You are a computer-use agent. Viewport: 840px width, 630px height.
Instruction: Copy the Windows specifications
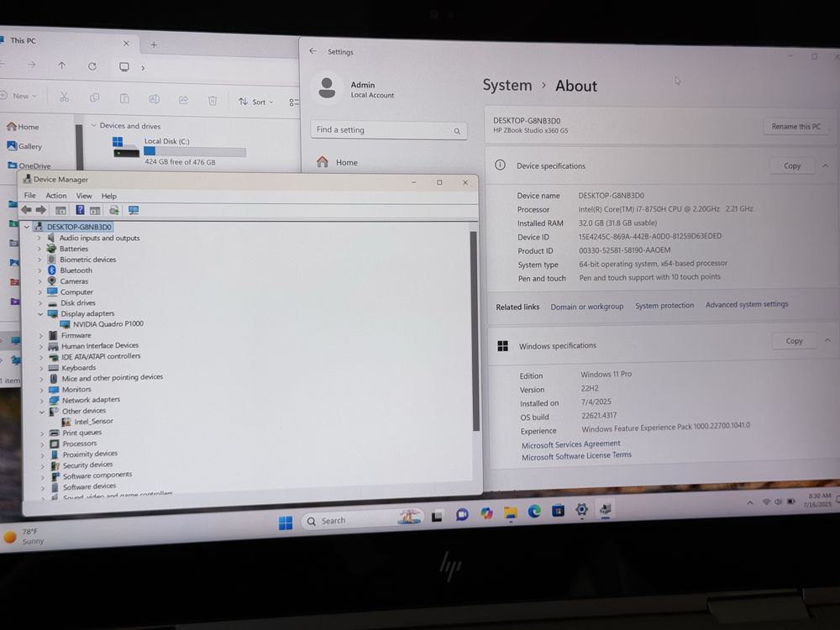tap(794, 341)
